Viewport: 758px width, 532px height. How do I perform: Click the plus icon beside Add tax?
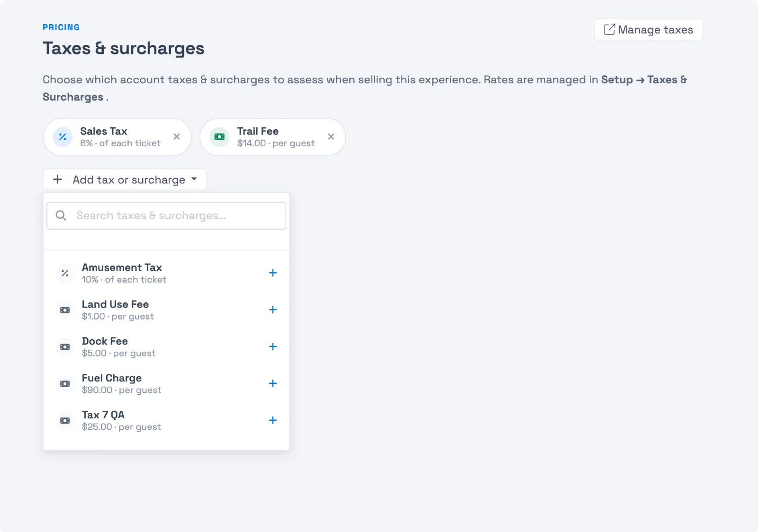click(x=58, y=180)
